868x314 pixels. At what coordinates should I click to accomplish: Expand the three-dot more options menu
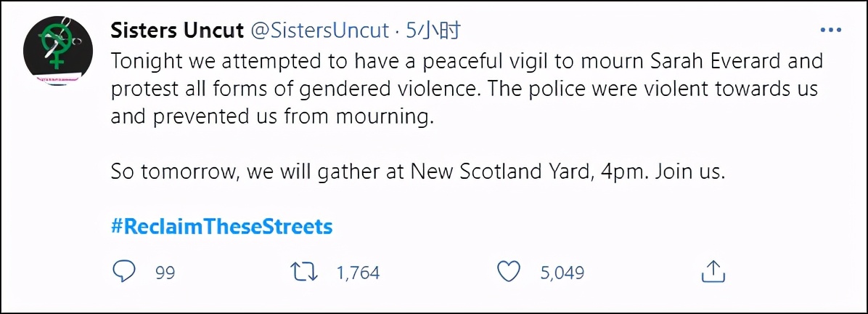coord(830,31)
